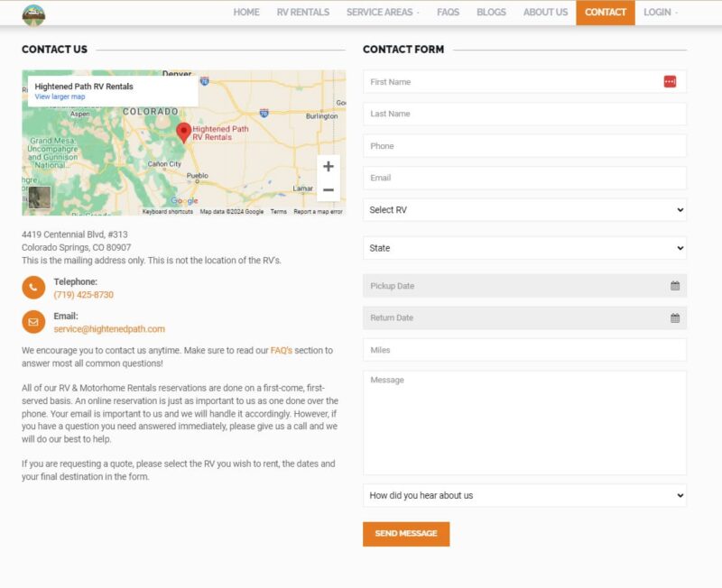Screen dimensions: 722x588
Task: Open the BLOGS menu item
Action: click(490, 12)
